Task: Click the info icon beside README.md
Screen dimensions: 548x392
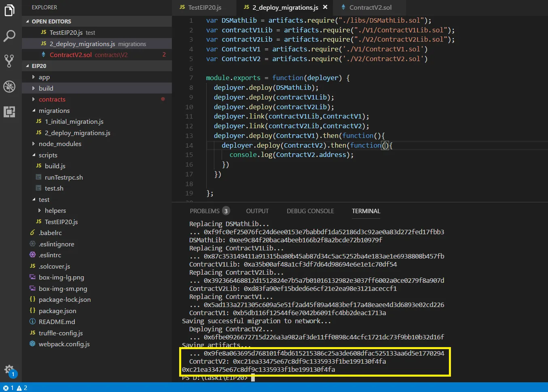Action: [x=32, y=322]
